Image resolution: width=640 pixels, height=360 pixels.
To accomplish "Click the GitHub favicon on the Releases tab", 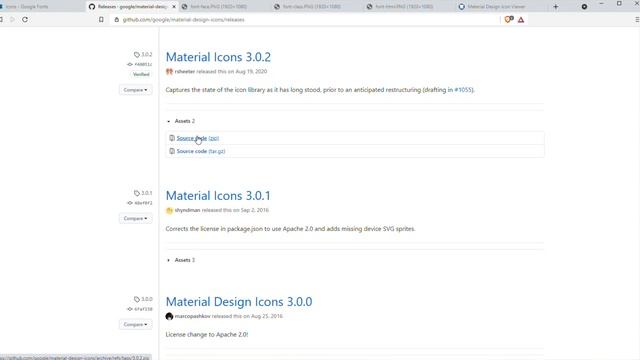I will coord(92,7).
